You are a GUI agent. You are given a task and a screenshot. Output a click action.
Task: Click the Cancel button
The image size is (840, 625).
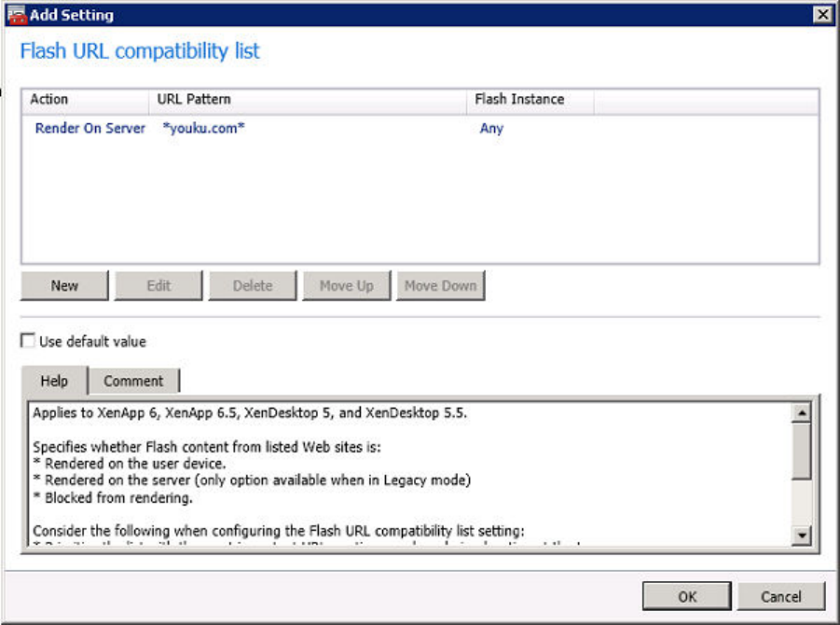point(781,596)
